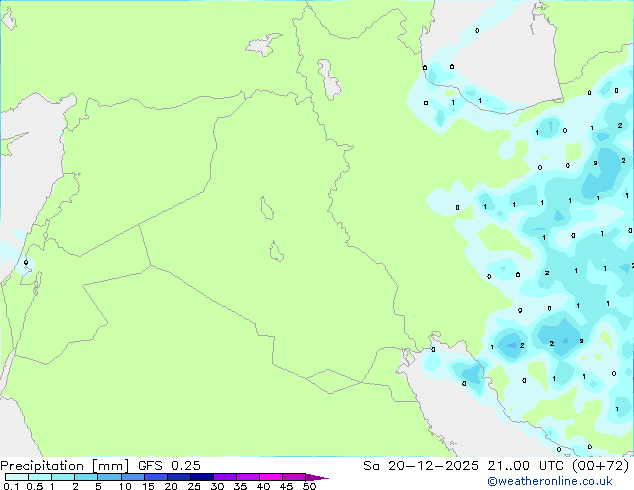Viewport: 634px width, 490px height.
Task: Click the above-50 arrow end of legend
Action: click(317, 477)
